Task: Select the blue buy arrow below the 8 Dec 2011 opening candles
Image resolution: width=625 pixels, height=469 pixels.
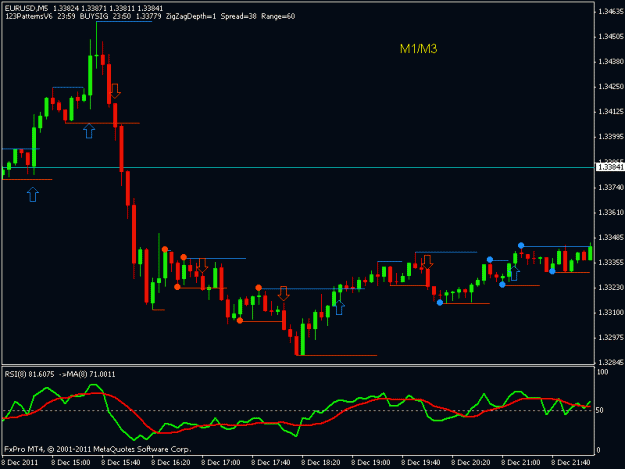Action: (x=33, y=194)
